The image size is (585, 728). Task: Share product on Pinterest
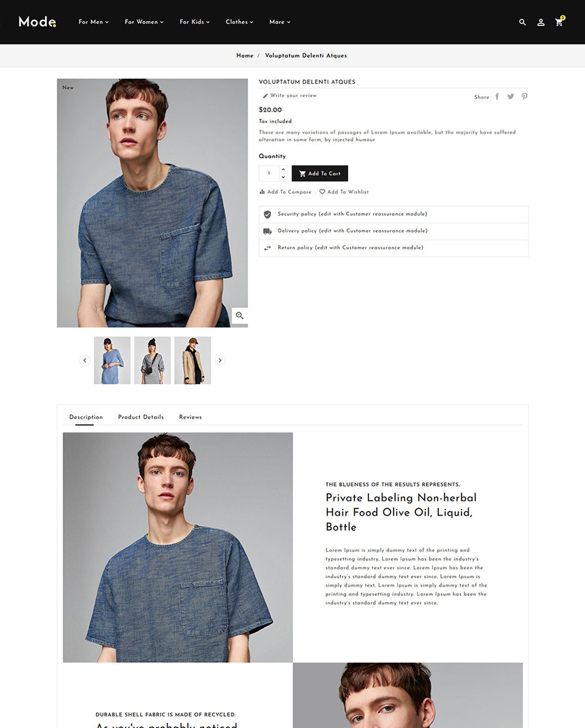[x=524, y=96]
